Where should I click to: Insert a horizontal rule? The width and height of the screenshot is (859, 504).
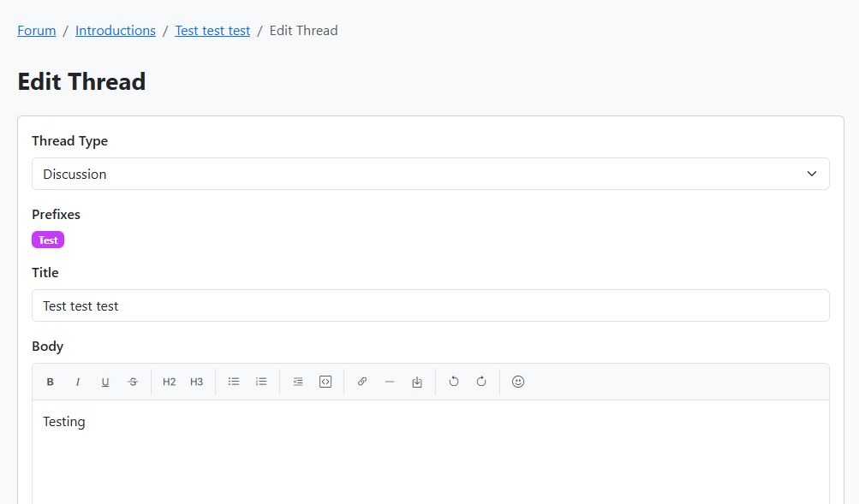pos(390,381)
